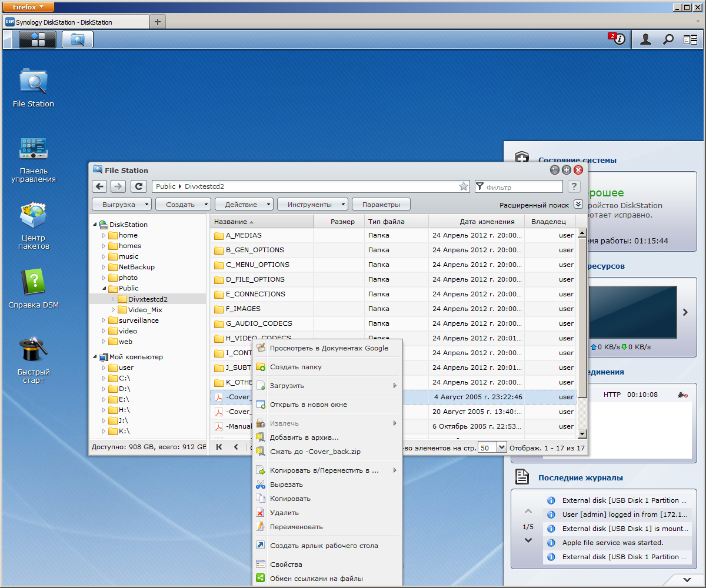Select Удалить in the context menu
This screenshot has width=706, height=588.
click(284, 513)
